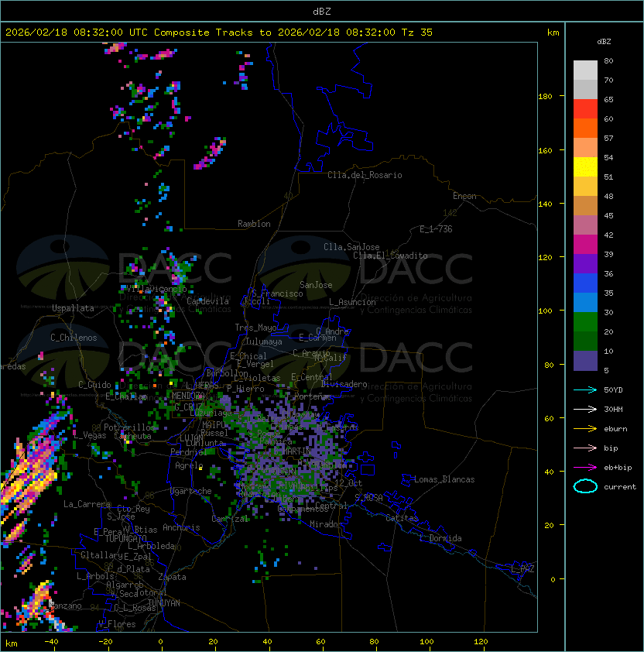Click the 'Uspallata' map label

[73, 308]
